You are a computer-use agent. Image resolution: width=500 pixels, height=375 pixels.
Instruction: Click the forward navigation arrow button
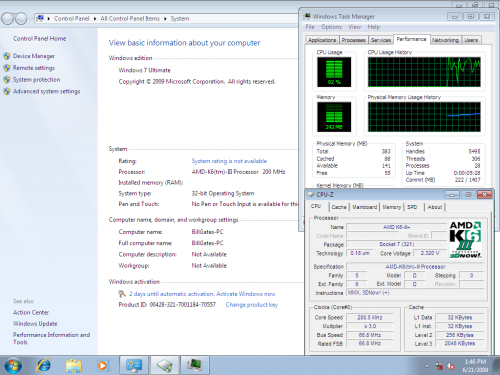point(21,18)
